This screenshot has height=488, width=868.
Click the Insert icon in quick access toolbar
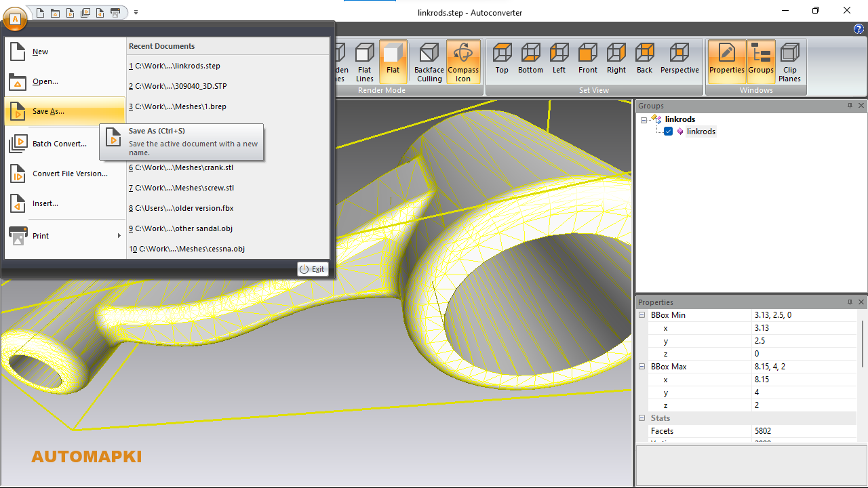(100, 12)
